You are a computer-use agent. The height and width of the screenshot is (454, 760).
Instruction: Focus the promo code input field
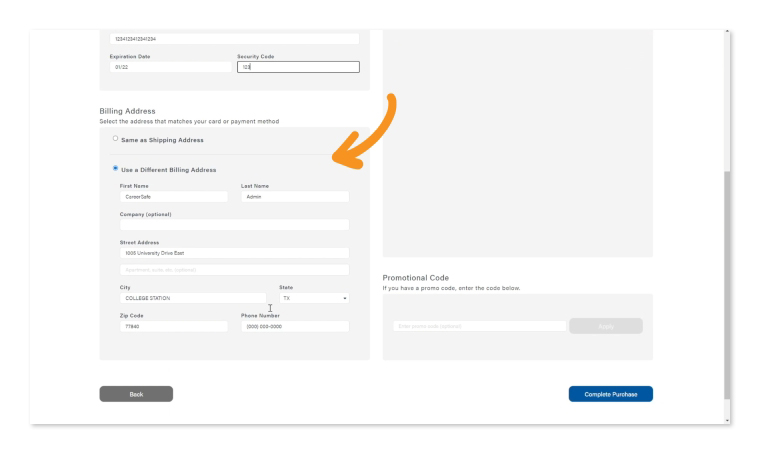(x=479, y=326)
